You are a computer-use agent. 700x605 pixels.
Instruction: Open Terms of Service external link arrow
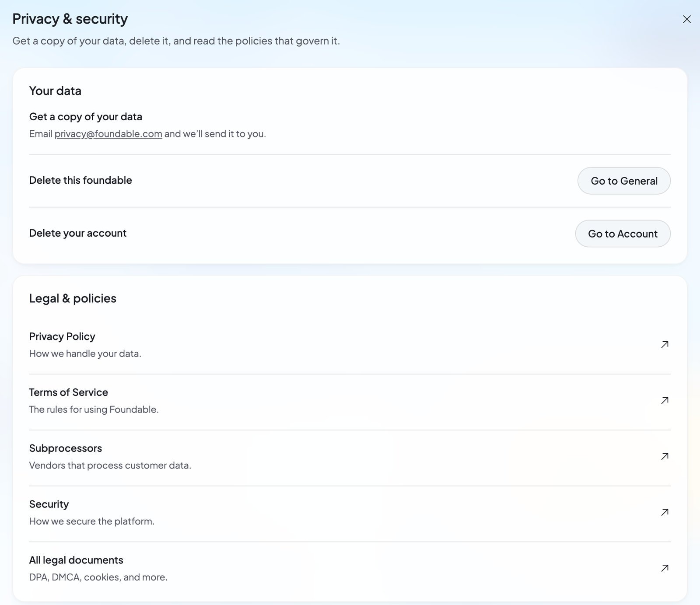[665, 401]
